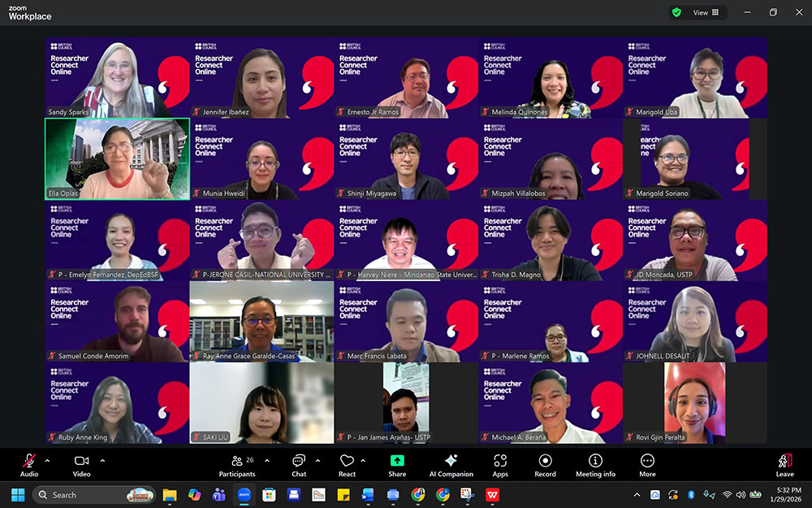Image resolution: width=812 pixels, height=508 pixels.
Task: Expand the Chat options arrow
Action: (x=317, y=460)
